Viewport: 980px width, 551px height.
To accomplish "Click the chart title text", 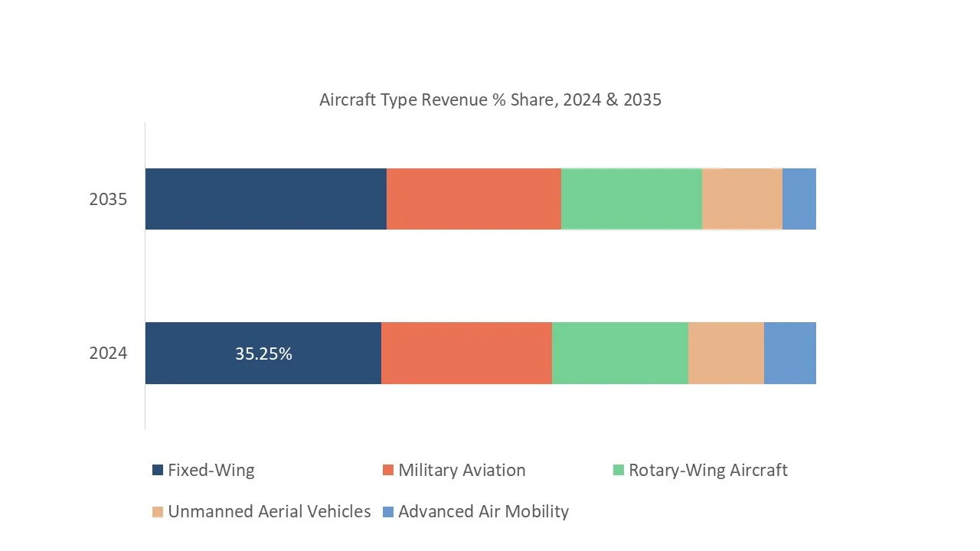I will 490,100.
